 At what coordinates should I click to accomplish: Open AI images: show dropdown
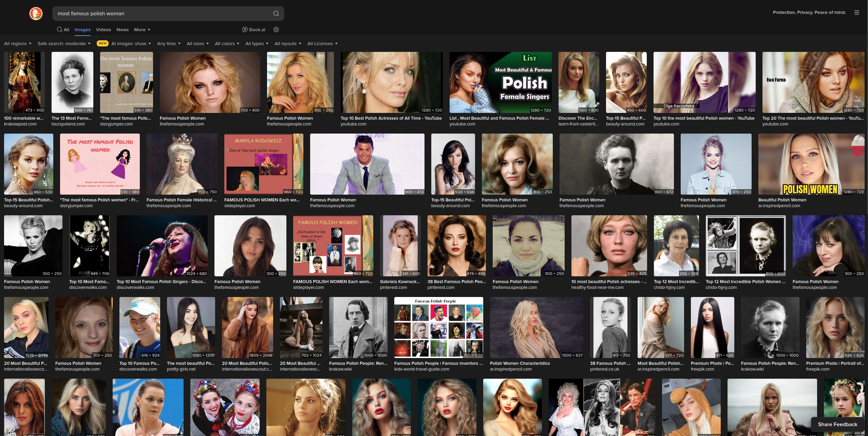point(131,43)
